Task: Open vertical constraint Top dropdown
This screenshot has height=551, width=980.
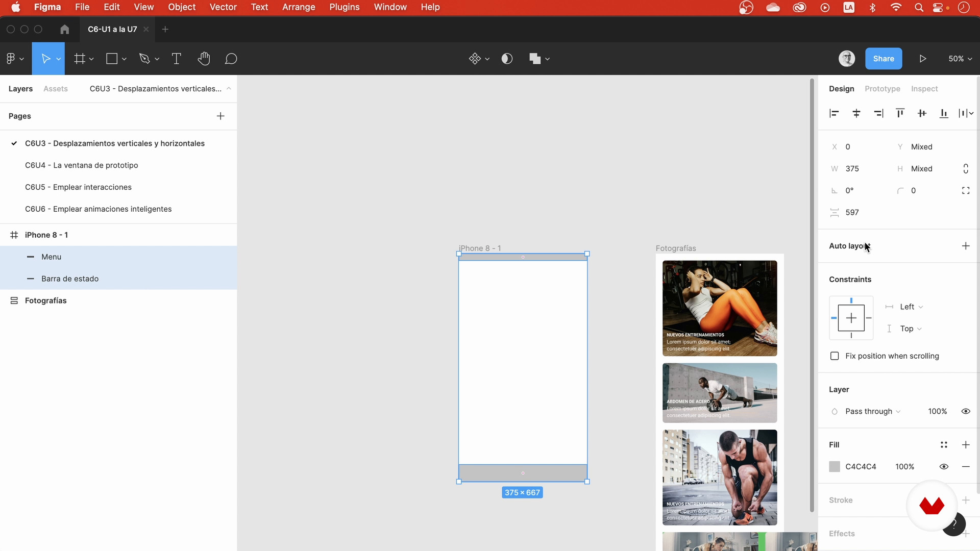Action: click(911, 329)
